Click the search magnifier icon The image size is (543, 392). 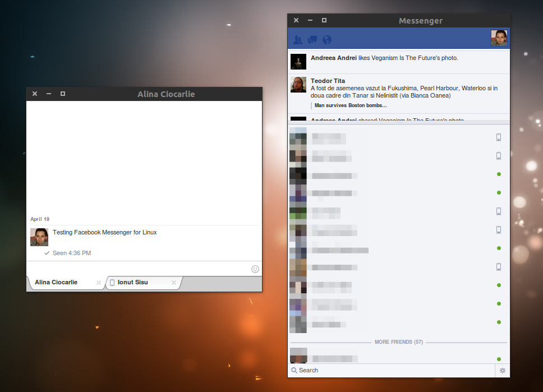294,370
